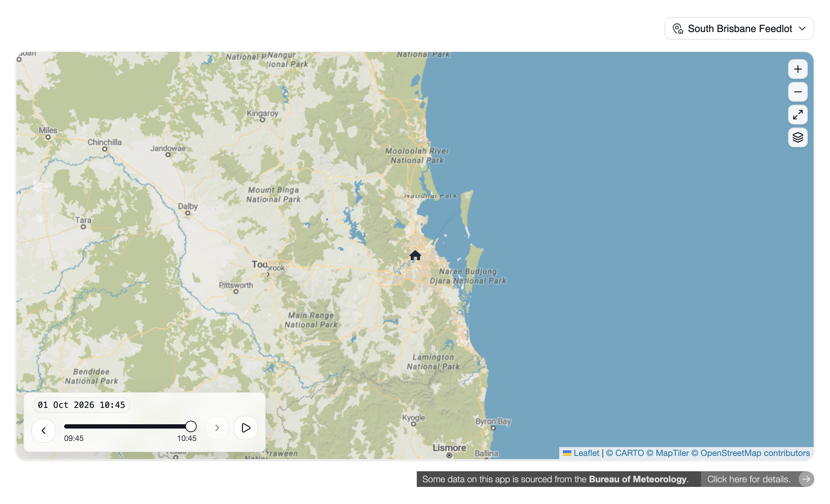Viewport: 830px width, 504px height.
Task: Click the Kyogle town label
Action: [413, 418]
